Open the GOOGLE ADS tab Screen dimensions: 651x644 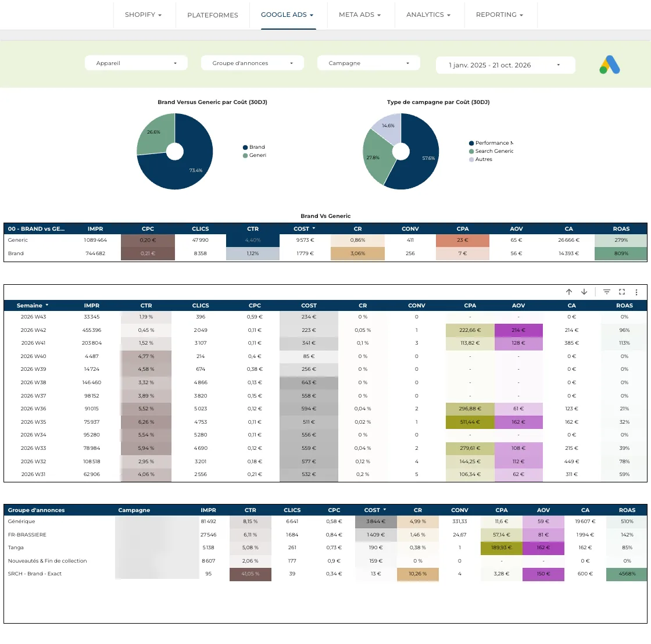287,15
